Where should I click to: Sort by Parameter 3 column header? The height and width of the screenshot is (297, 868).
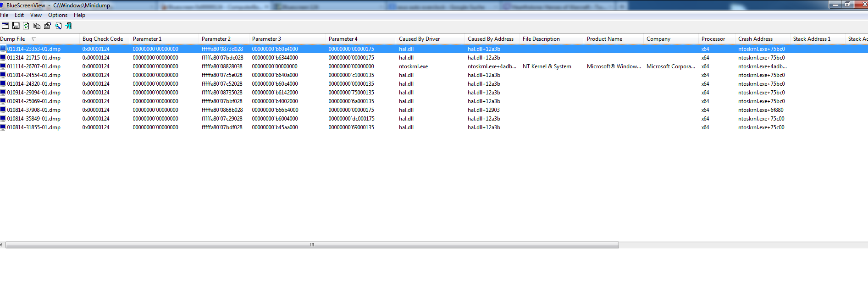click(287, 39)
